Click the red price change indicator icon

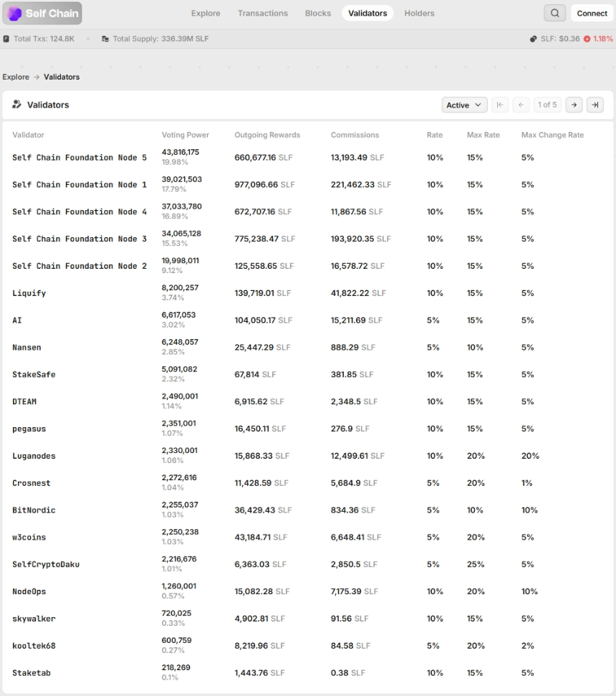(x=587, y=39)
